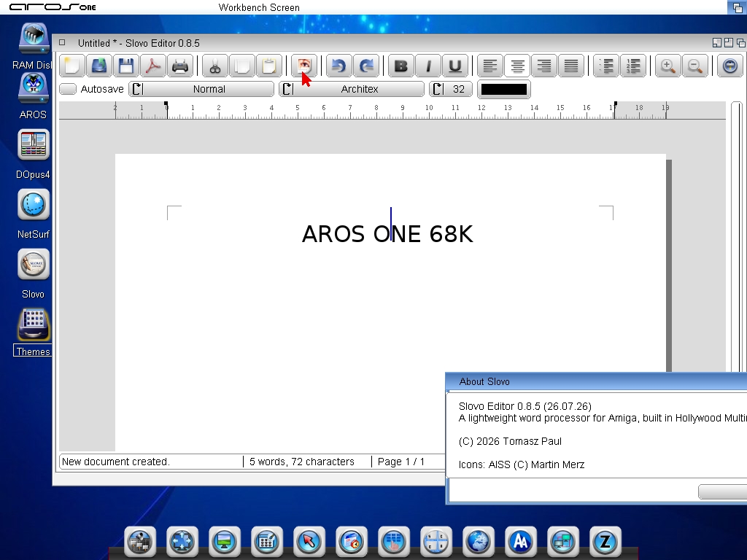
Task: Insert a bulleted list
Action: pyautogui.click(x=606, y=66)
